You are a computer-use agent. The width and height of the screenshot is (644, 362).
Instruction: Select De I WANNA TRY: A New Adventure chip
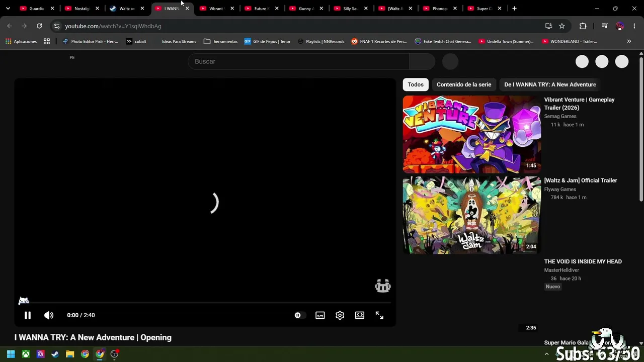[x=550, y=84]
